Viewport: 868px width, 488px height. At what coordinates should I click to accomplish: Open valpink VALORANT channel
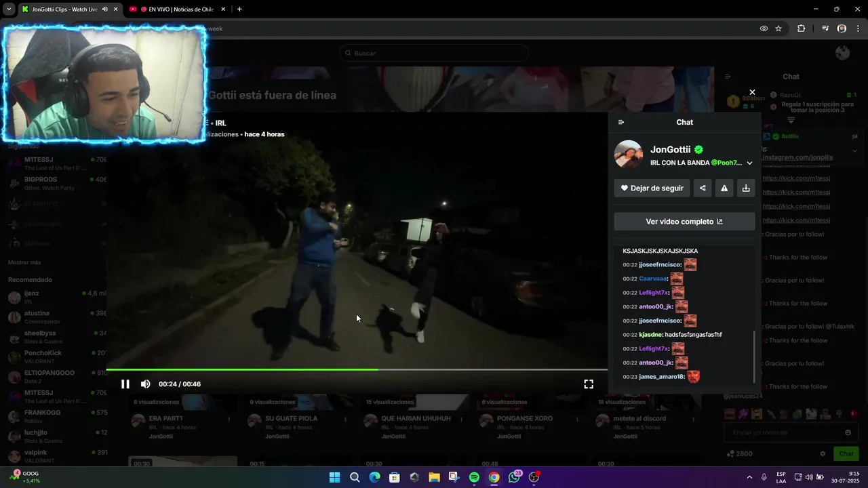[x=57, y=456]
